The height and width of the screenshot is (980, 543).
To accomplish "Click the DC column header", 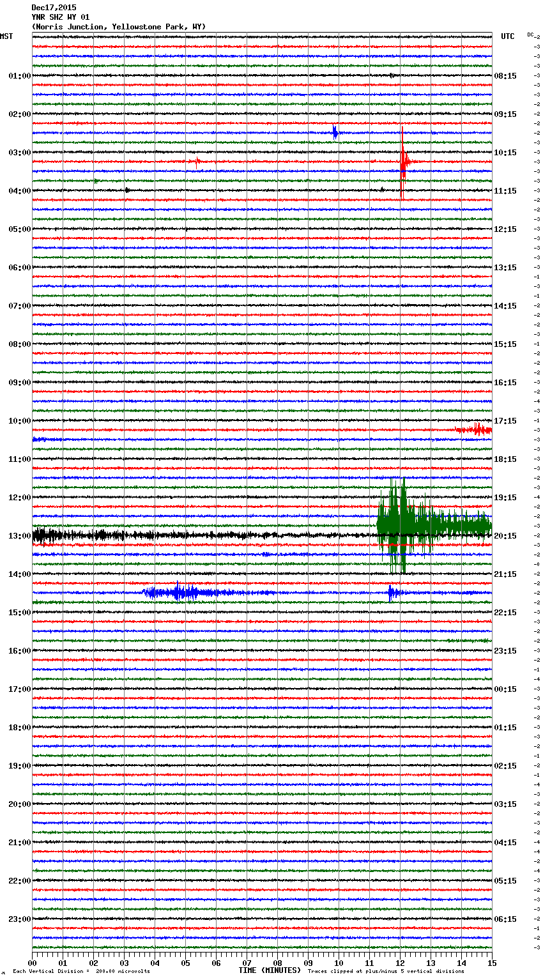I will 530,34.
